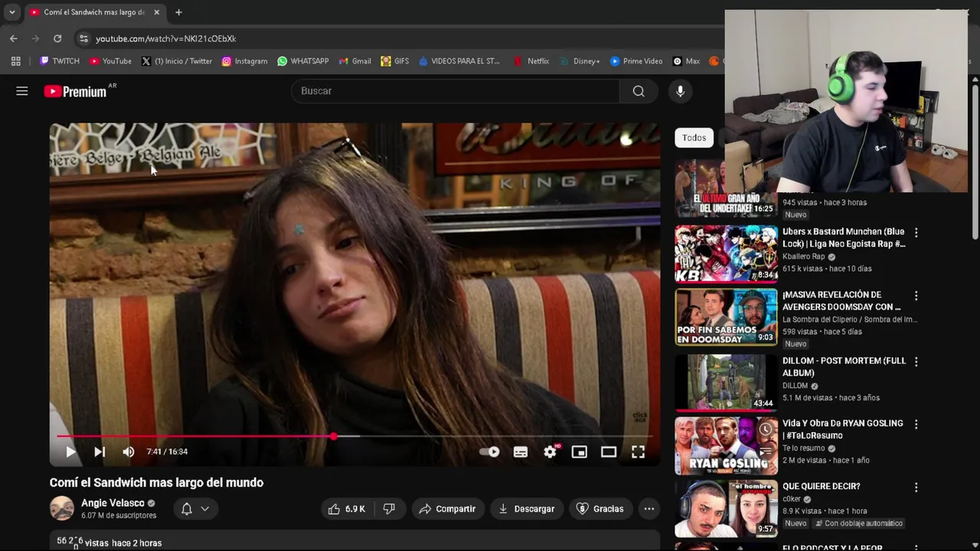Image resolution: width=980 pixels, height=551 pixels.
Task: Open the Chrome apps grid shortcut
Action: 15,61
